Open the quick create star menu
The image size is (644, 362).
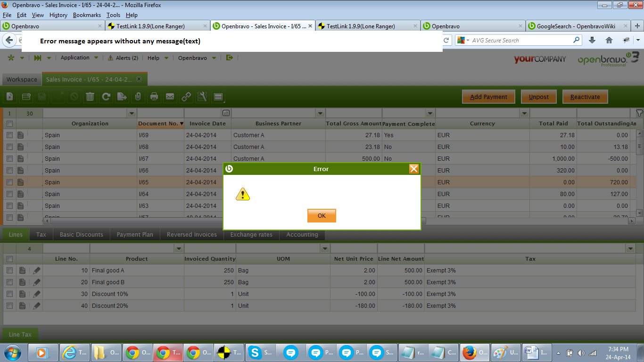click(12, 58)
